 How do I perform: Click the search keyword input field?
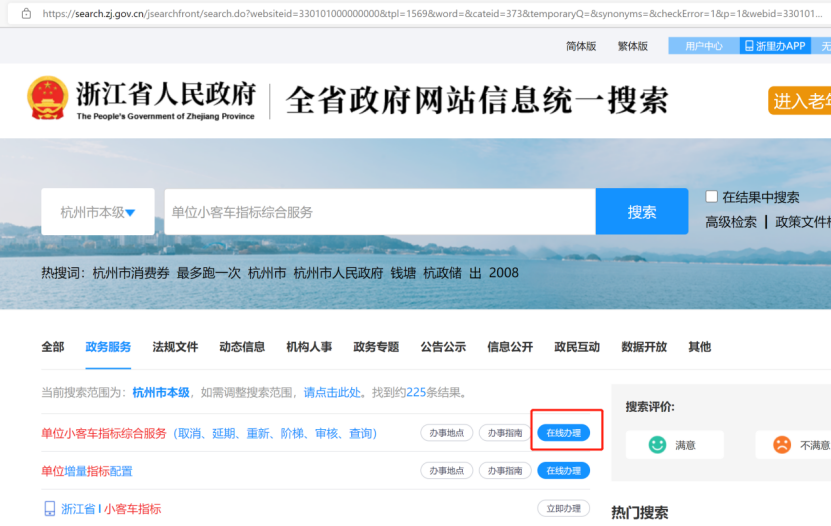coord(380,212)
